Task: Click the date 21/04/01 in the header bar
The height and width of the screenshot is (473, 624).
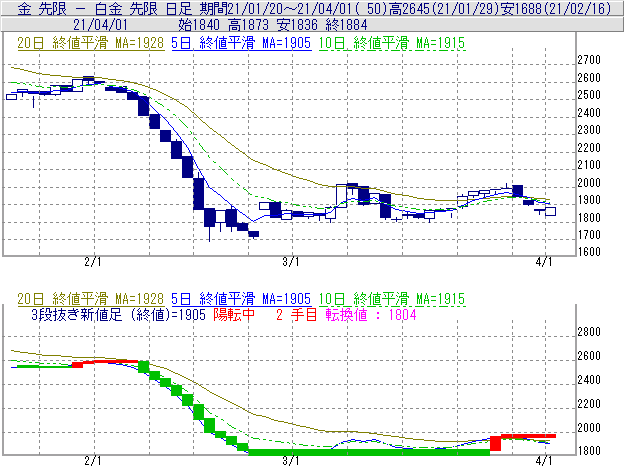Action: 100,25
